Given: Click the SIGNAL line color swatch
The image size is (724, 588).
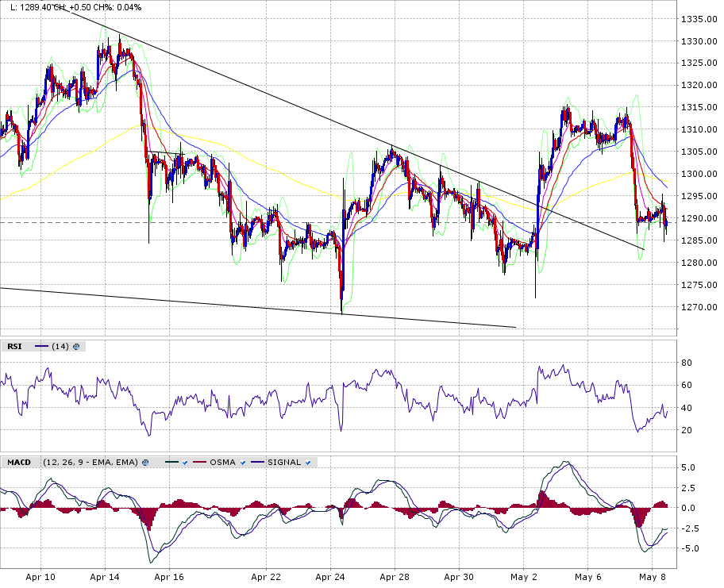Looking at the screenshot, I should 258,463.
